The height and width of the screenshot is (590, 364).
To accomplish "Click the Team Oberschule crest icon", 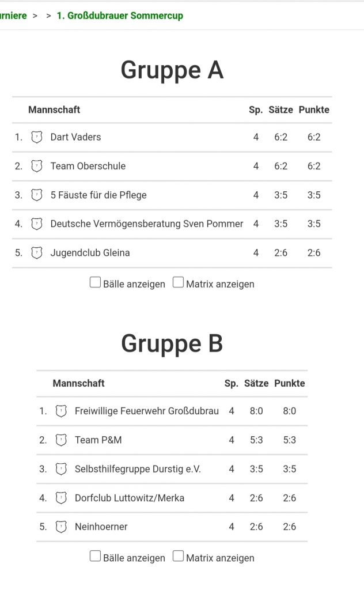I will click(x=37, y=166).
